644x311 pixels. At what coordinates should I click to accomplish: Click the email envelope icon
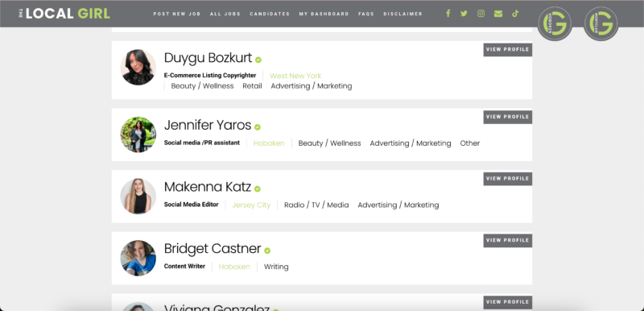(x=498, y=14)
